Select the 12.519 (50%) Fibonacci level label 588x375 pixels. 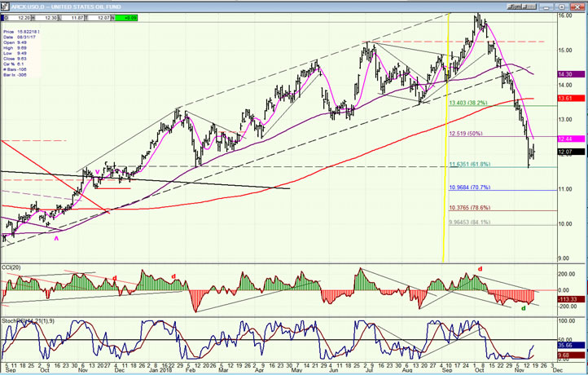pos(466,134)
